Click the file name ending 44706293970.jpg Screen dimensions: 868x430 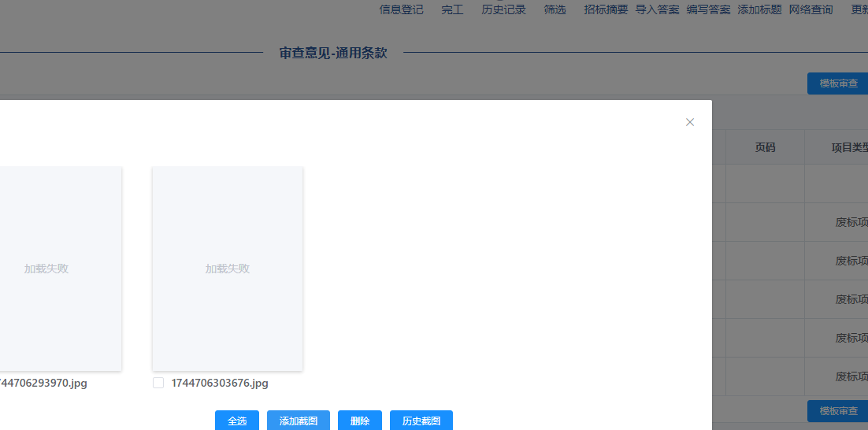pyautogui.click(x=44, y=383)
